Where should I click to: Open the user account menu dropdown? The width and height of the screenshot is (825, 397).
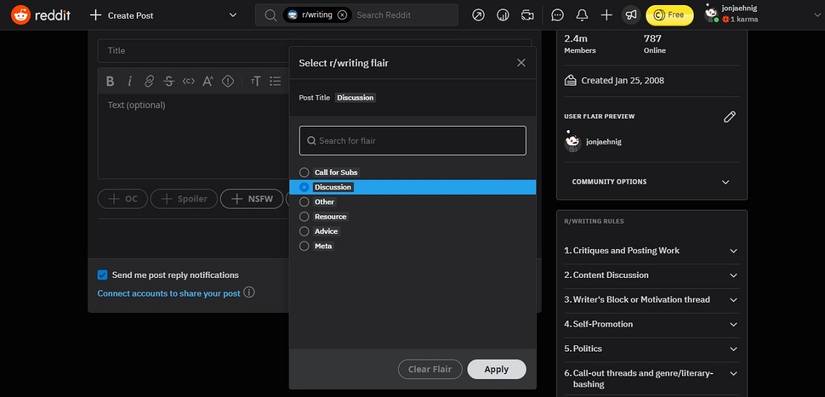817,15
